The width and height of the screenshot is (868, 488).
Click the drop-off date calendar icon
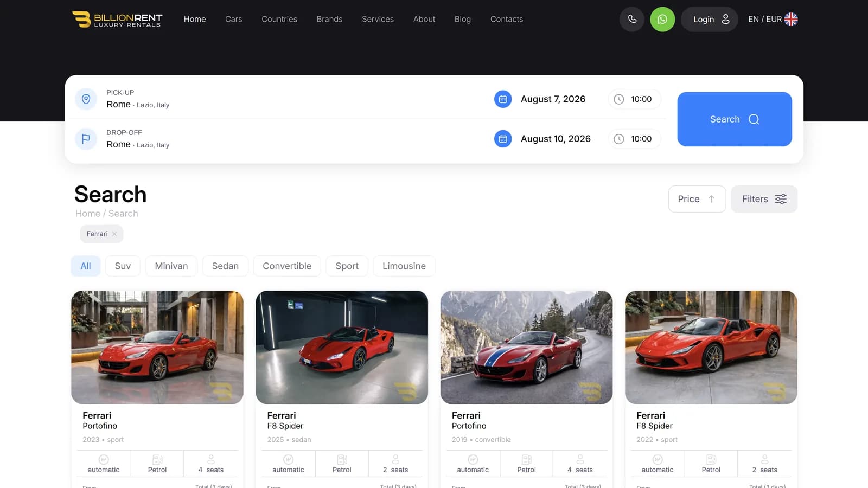pos(503,139)
